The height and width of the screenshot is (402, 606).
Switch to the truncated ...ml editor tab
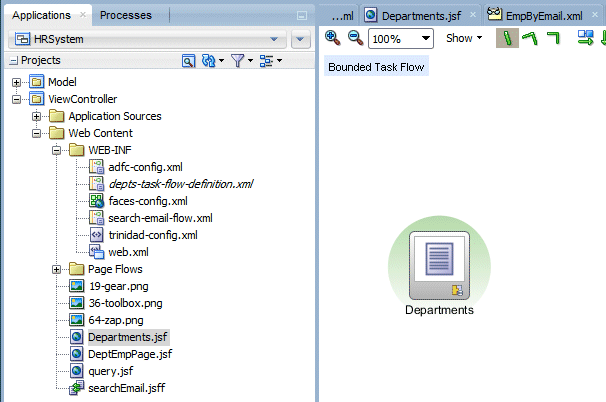pyautogui.click(x=342, y=16)
